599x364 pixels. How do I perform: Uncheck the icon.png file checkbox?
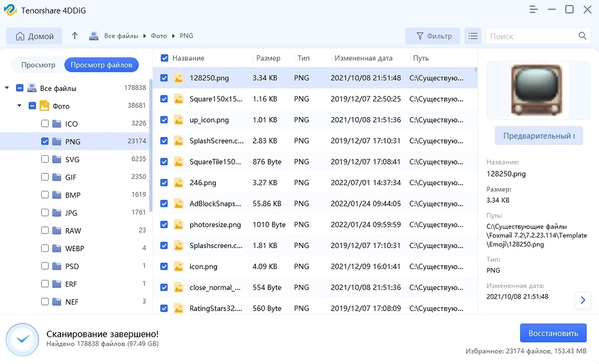pyautogui.click(x=164, y=266)
